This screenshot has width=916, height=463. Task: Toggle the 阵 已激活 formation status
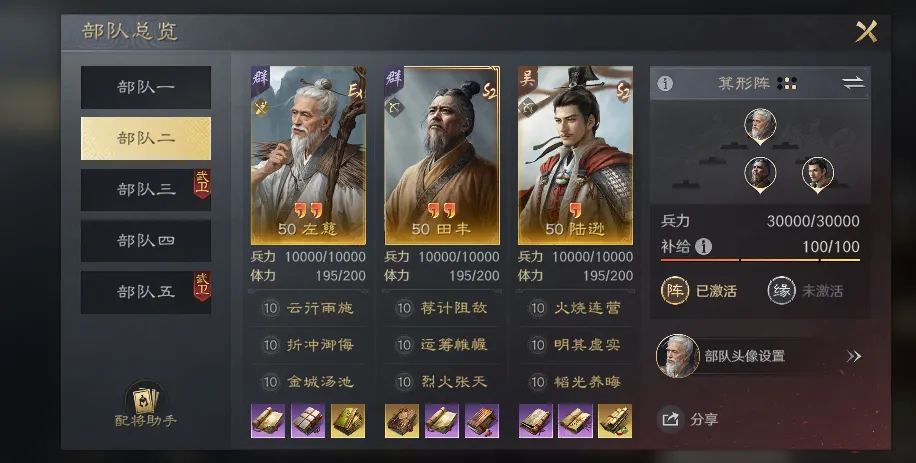699,291
